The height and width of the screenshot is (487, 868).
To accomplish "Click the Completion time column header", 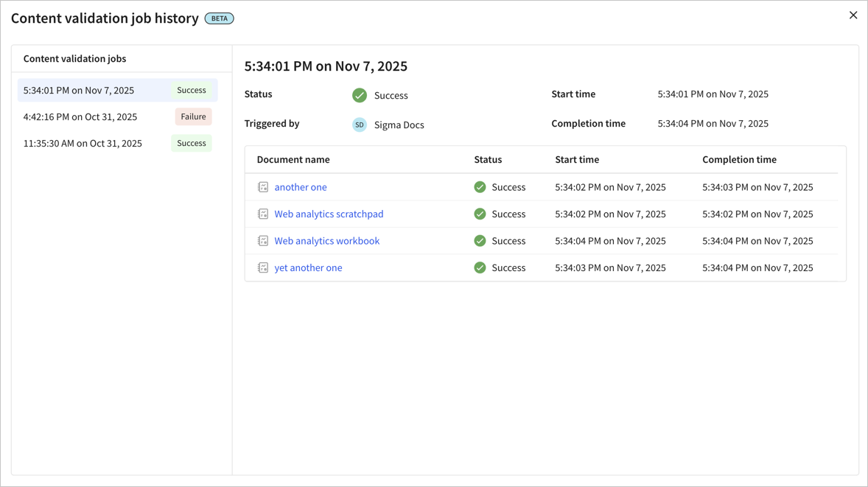I will [739, 159].
